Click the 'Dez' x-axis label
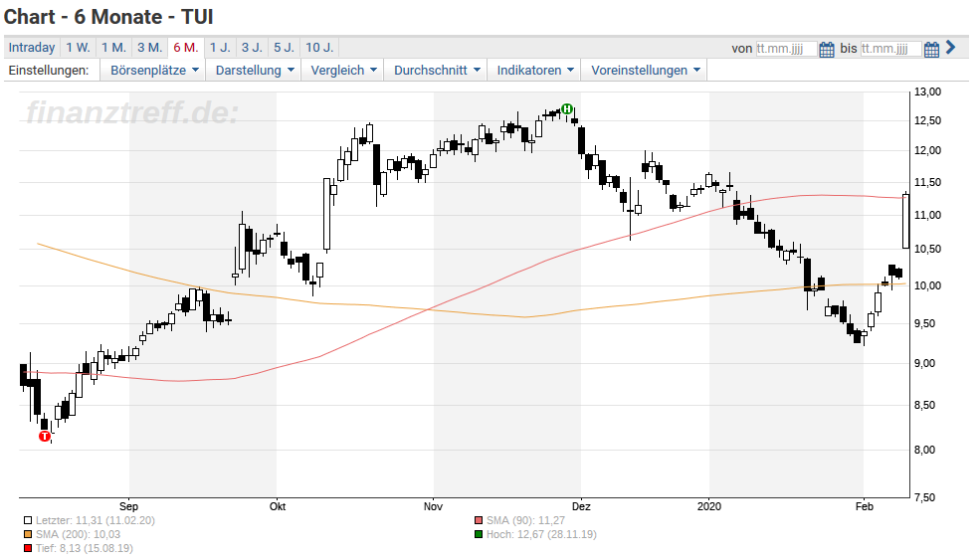The image size is (980, 560). (x=581, y=506)
